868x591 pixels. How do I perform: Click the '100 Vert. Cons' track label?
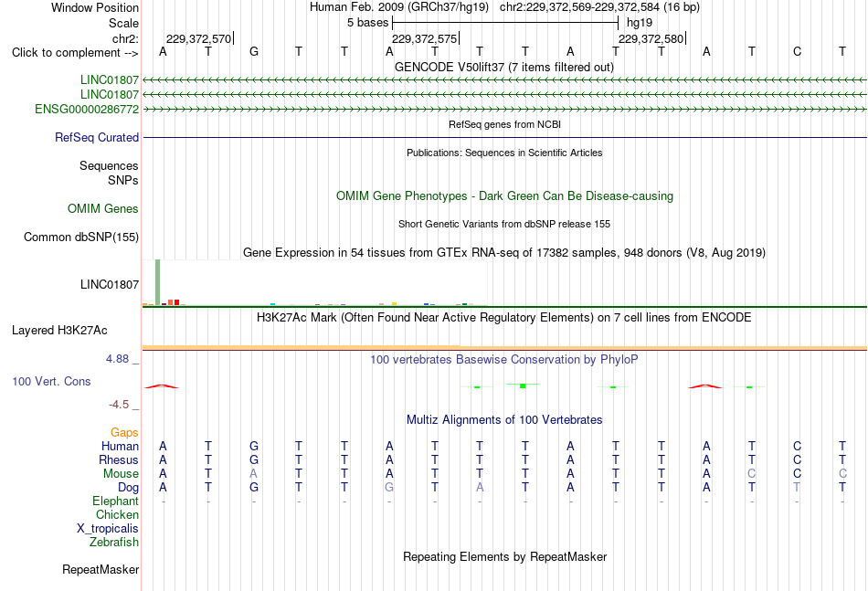click(51, 381)
